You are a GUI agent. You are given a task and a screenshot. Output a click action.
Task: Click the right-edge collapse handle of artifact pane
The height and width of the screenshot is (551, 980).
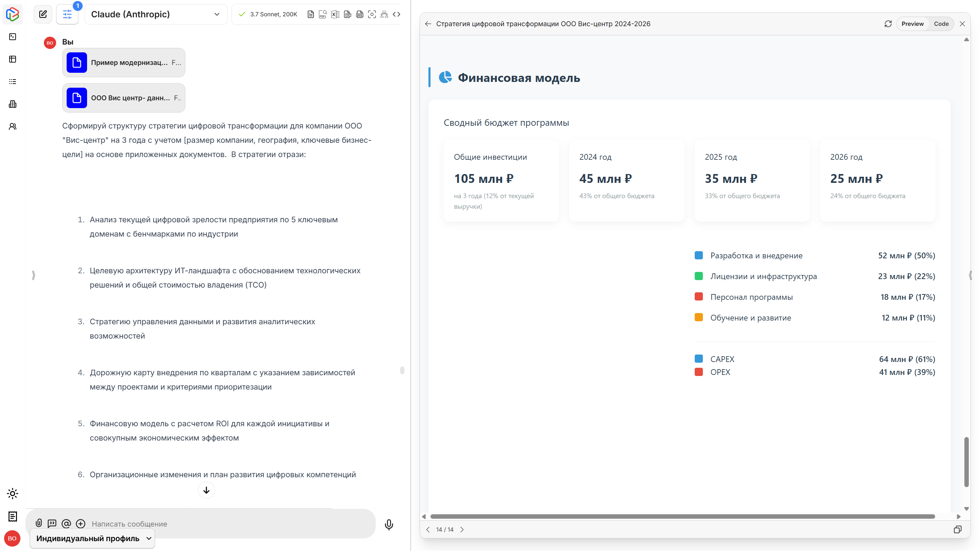click(970, 275)
